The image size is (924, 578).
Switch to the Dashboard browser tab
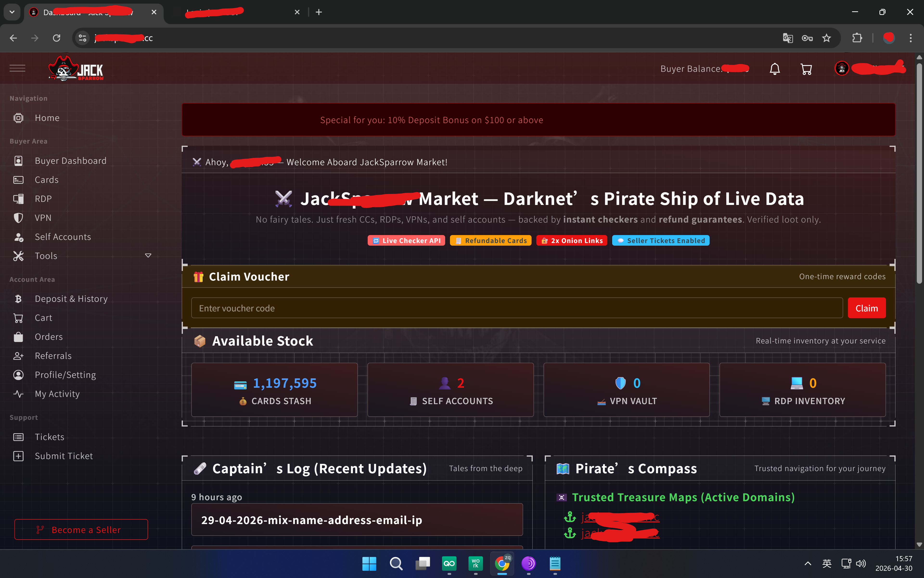(x=94, y=13)
